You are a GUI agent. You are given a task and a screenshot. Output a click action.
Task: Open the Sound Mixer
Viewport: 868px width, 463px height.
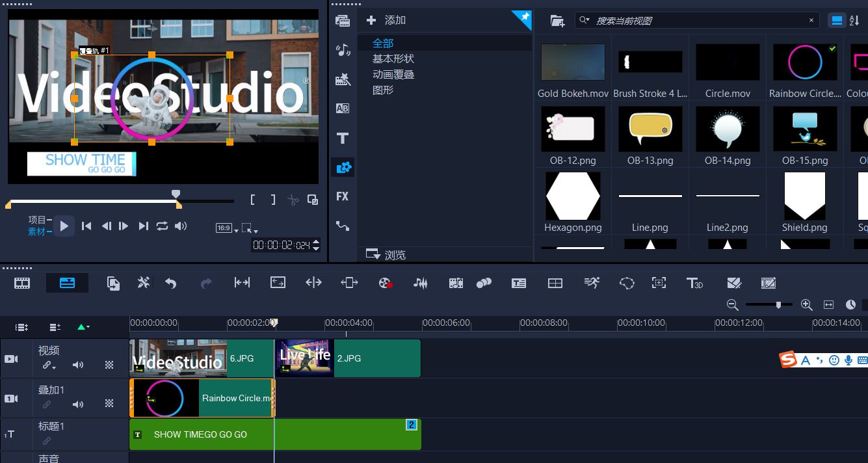[x=421, y=283]
